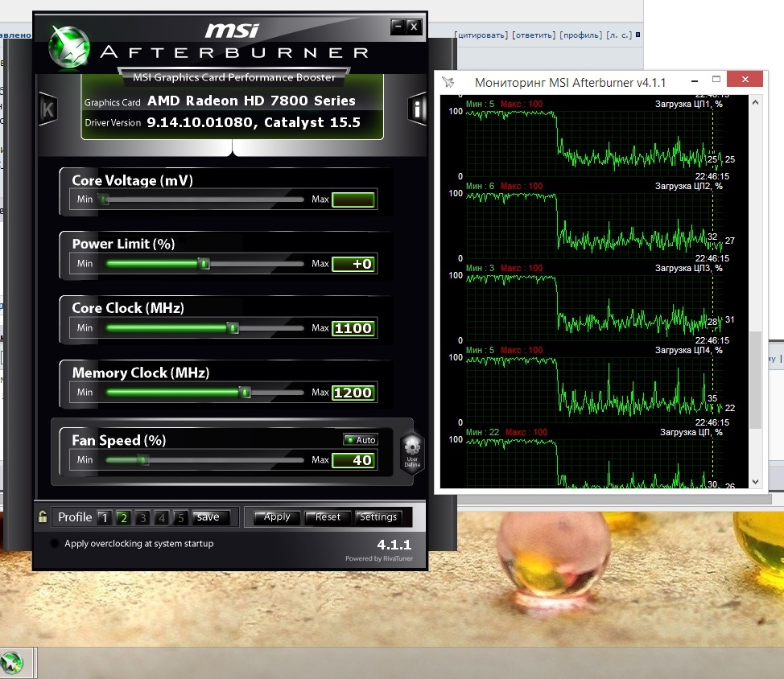The image size is (784, 679).
Task: Minimize the Afterburner main window
Action: [x=398, y=27]
